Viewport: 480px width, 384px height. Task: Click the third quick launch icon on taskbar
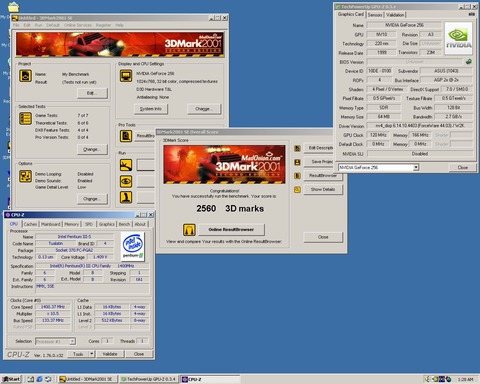point(48,379)
